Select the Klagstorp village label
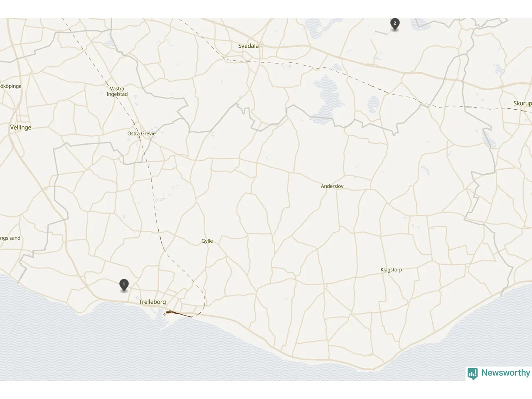 pyautogui.click(x=391, y=270)
